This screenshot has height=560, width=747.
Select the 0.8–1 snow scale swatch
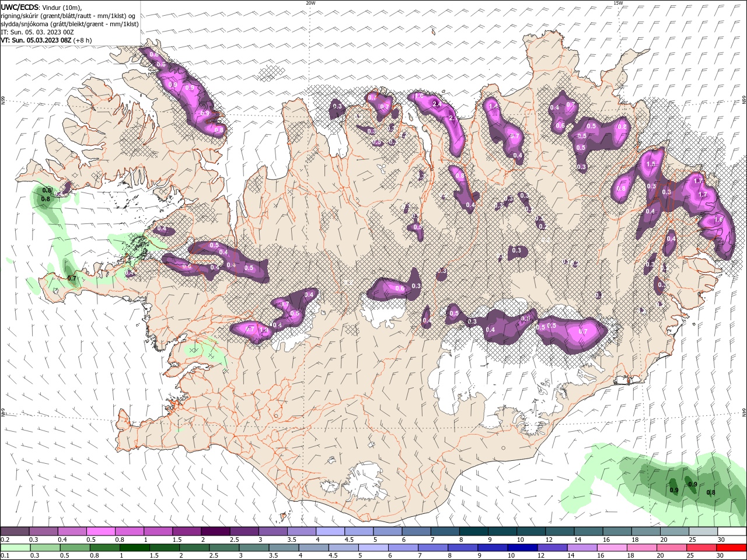point(130,531)
